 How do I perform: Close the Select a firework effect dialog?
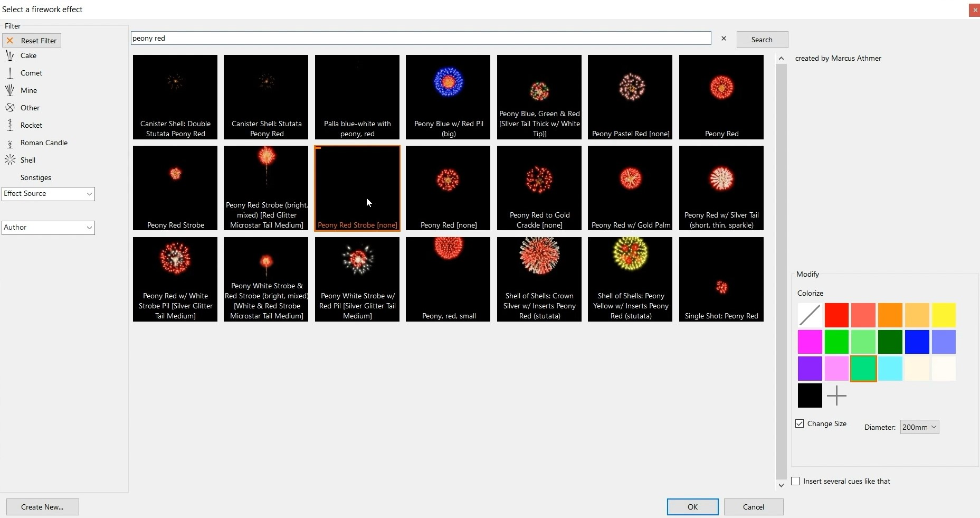pos(974,10)
